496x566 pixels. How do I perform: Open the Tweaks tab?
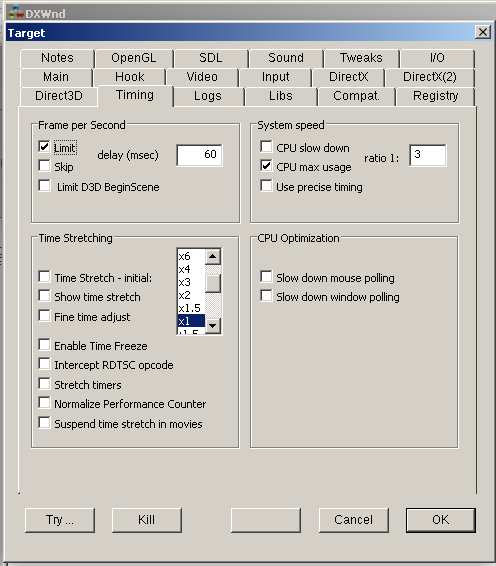coord(361,58)
